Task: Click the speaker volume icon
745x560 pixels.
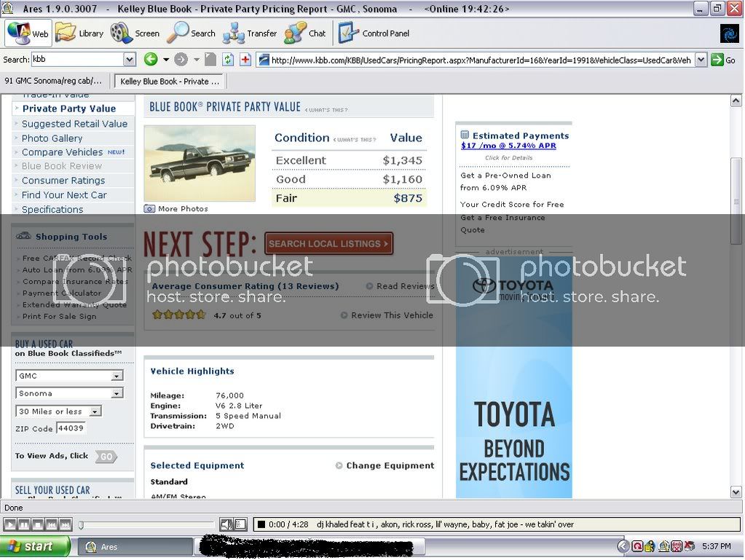Action: coord(226,524)
